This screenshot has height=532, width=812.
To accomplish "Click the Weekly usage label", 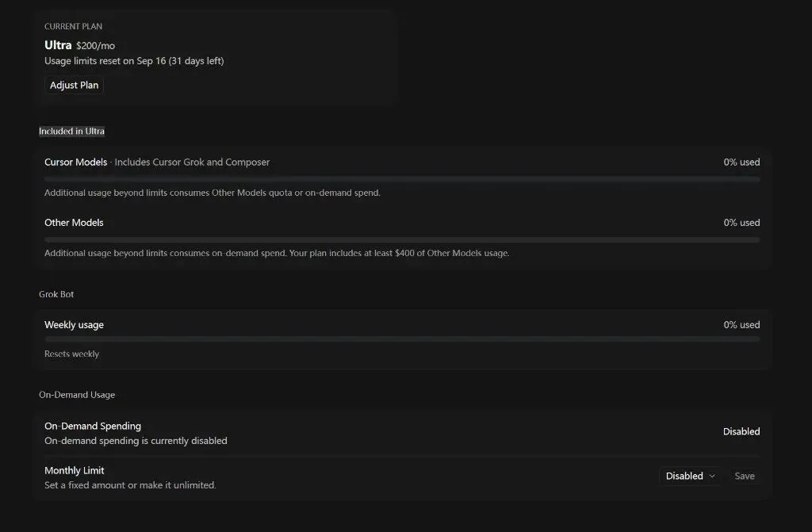I will click(74, 325).
